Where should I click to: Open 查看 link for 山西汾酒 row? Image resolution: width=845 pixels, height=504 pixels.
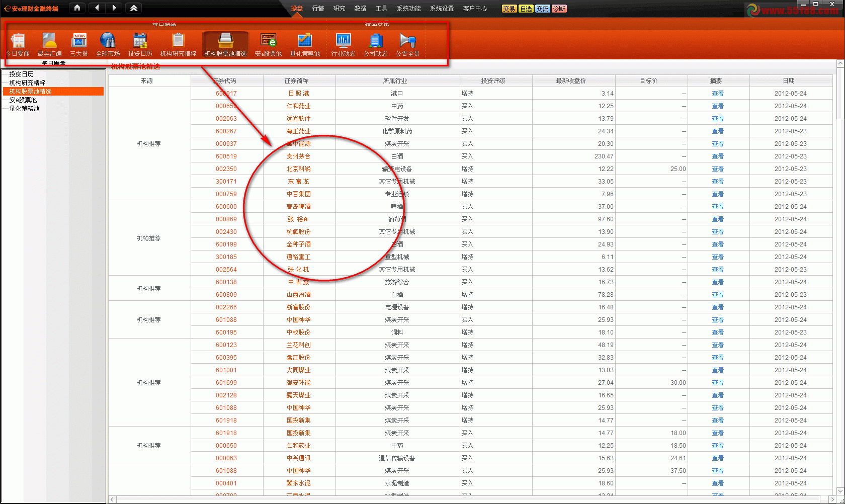tap(718, 295)
